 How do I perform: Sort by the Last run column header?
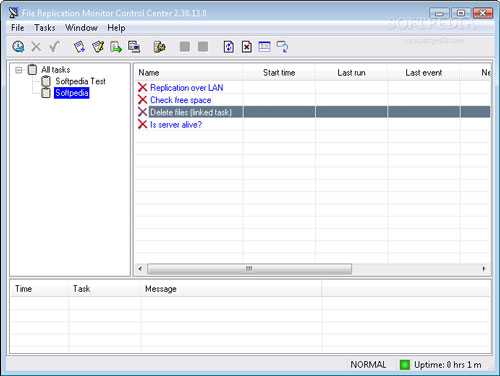click(x=351, y=72)
